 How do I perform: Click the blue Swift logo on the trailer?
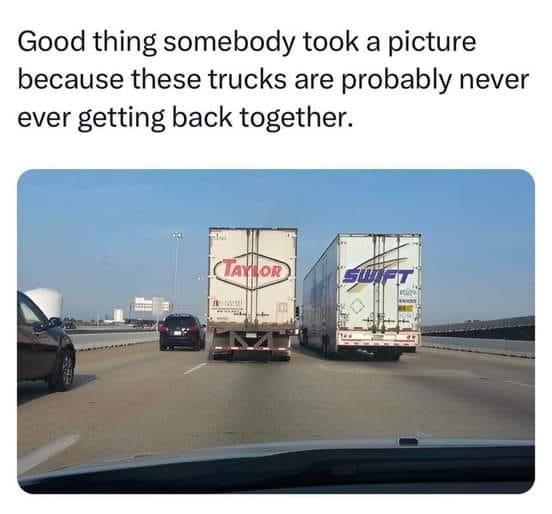click(378, 275)
